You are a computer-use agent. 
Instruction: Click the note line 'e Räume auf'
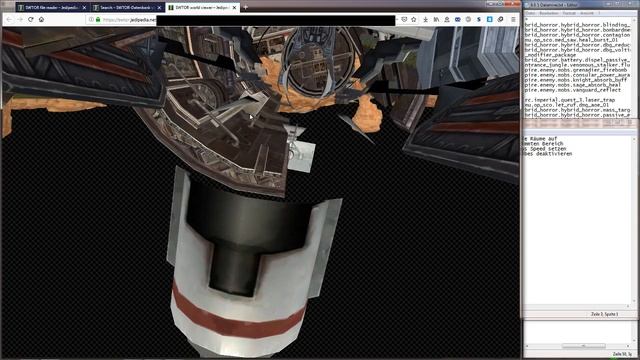(540, 139)
